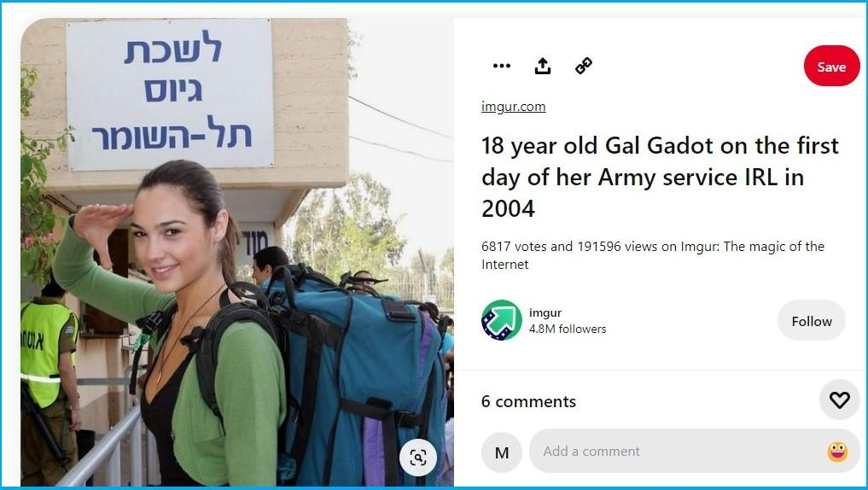Save this pin with the red Save button
This screenshot has height=490, width=868.
point(831,67)
